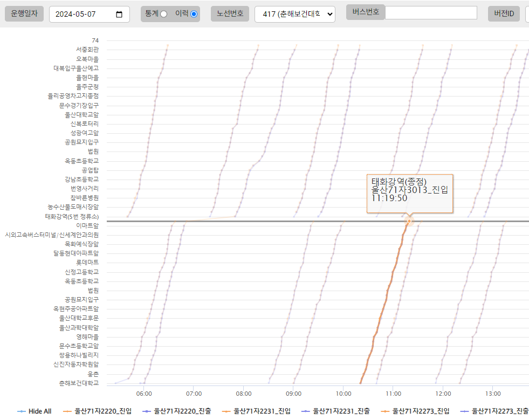Click the 버스번호 input field
Viewport: 529px width, 420px height.
pos(431,12)
